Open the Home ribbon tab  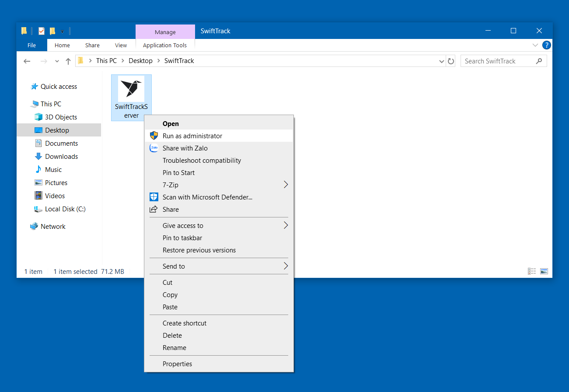62,45
